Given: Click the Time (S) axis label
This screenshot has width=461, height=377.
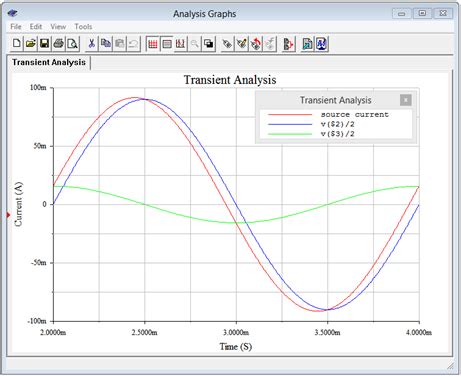Looking at the screenshot, I should (x=236, y=347).
